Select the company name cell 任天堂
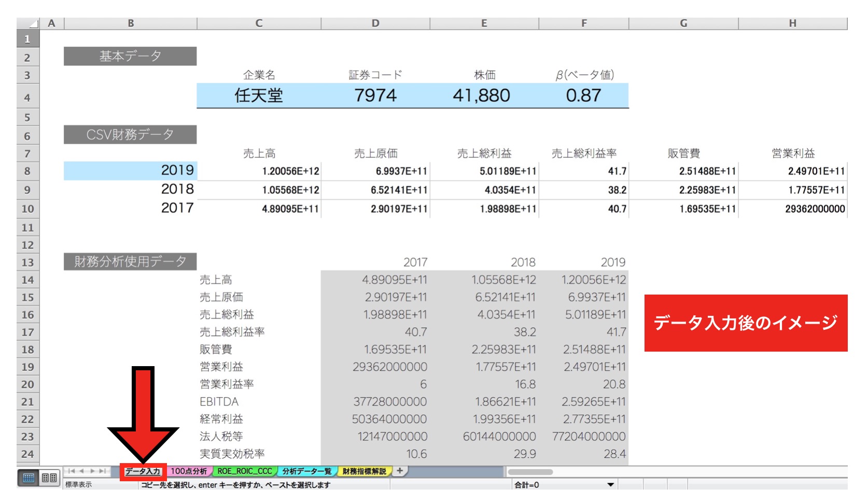868x502 pixels. 259,95
